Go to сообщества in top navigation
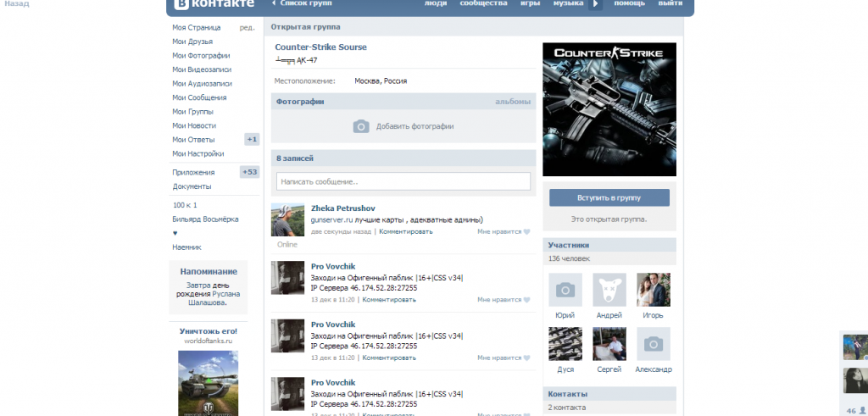This screenshot has width=868, height=416. click(x=484, y=4)
